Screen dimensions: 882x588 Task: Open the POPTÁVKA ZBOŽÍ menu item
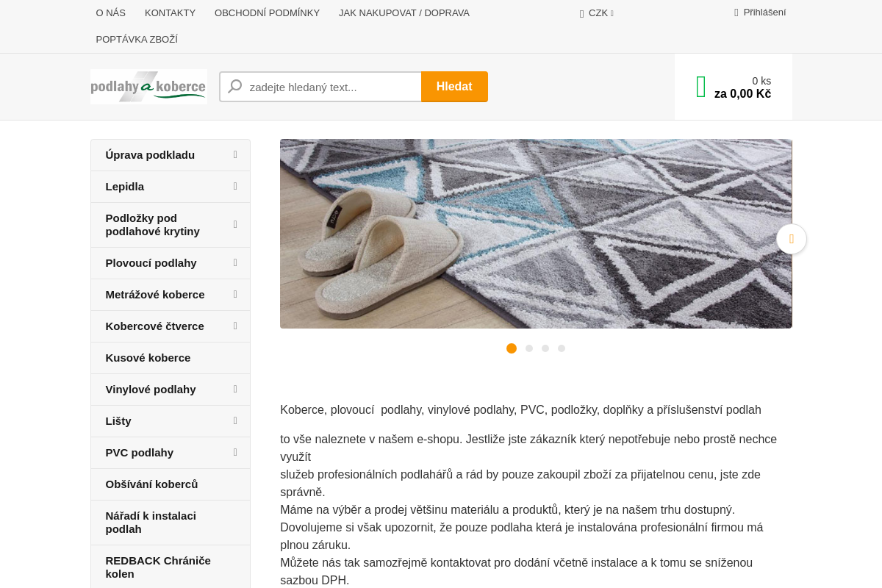[x=137, y=40]
